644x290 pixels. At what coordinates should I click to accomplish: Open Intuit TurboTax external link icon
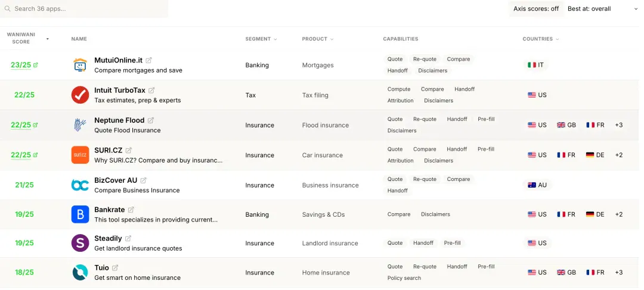pyautogui.click(x=151, y=91)
